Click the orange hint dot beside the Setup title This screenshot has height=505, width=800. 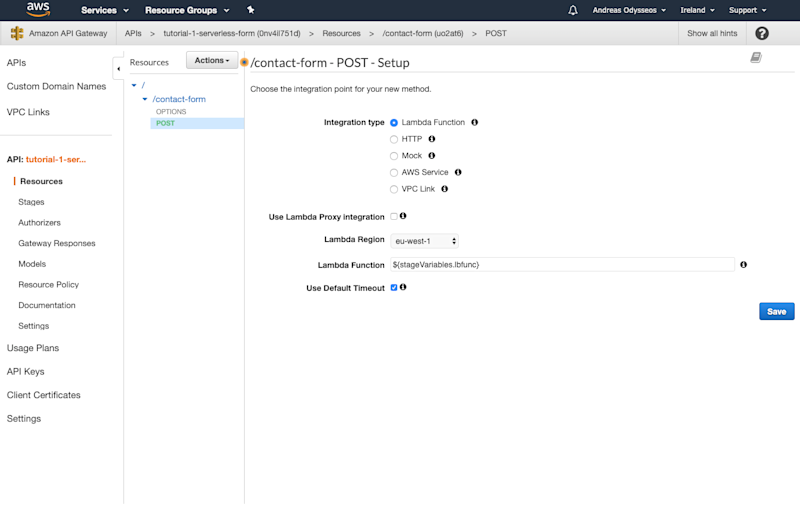coord(244,62)
